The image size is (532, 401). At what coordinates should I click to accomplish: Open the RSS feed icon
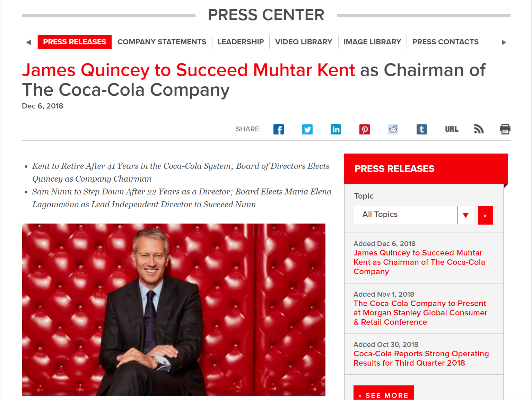[479, 129]
